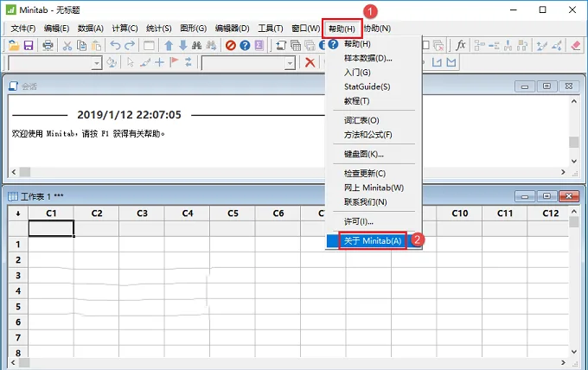Click the Previous Command up arrow
Image resolution: width=588 pixels, height=370 pixels.
pyautogui.click(x=169, y=46)
